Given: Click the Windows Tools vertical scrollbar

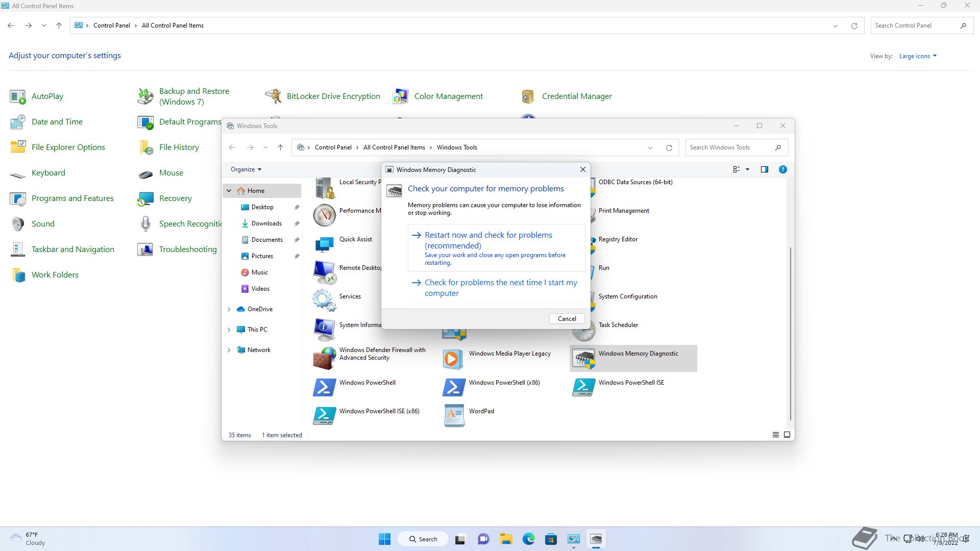Looking at the screenshot, I should (790, 334).
